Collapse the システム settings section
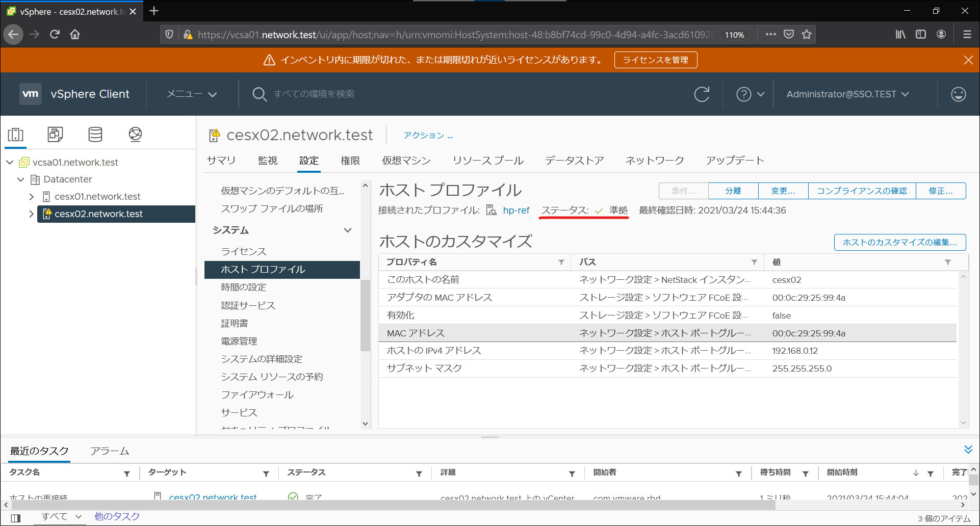 348,230
